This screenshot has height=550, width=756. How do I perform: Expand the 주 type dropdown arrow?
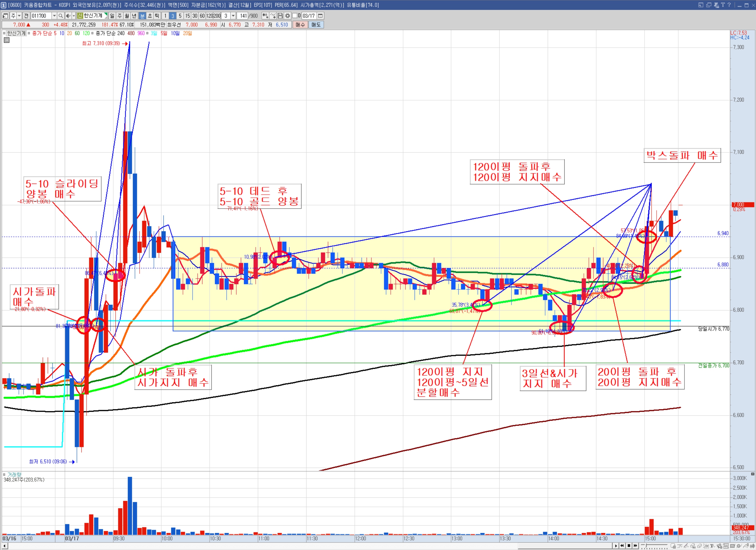[x=19, y=16]
